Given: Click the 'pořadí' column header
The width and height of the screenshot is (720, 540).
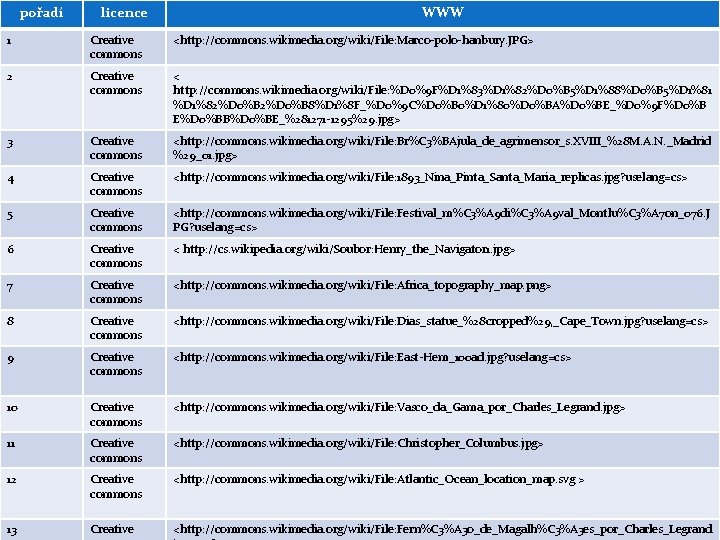Looking at the screenshot, I should pos(41,13).
